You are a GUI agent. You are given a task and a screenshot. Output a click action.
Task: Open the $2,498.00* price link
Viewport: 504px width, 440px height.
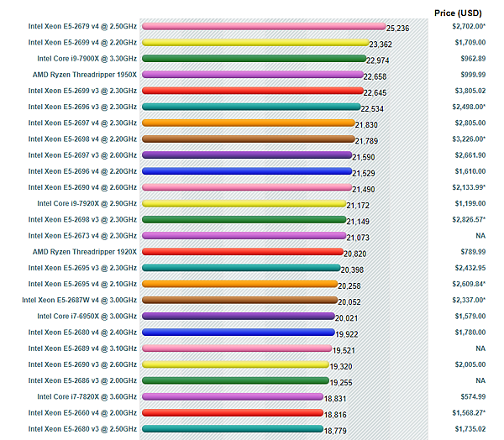coord(469,107)
